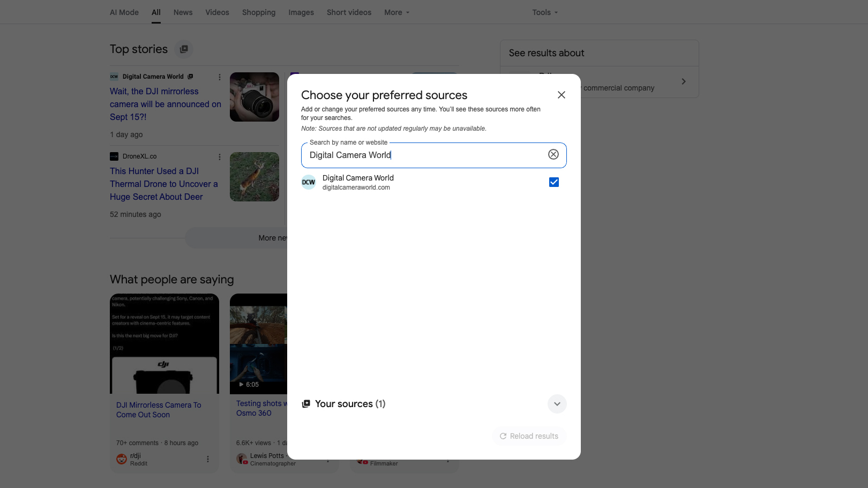The image size is (868, 488).
Task: Select Digital Camera World search result row
Action: 434,182
